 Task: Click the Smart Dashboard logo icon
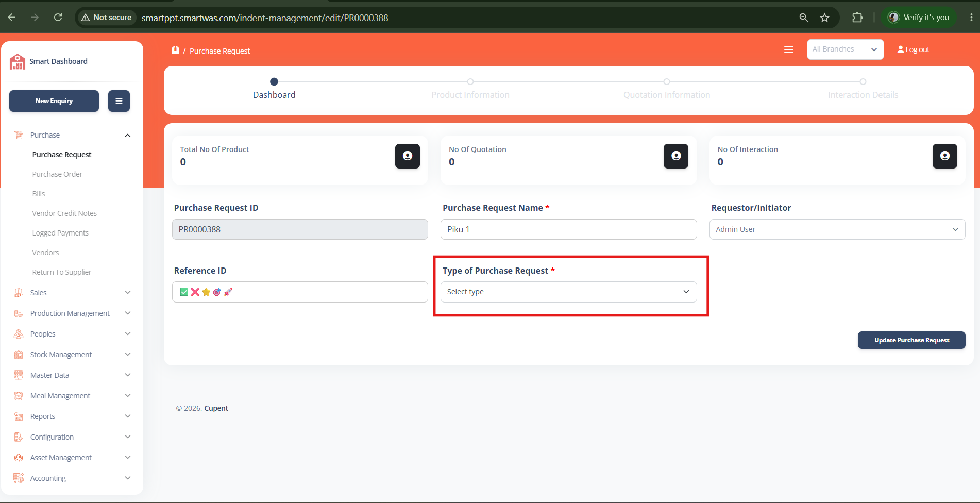pyautogui.click(x=18, y=61)
